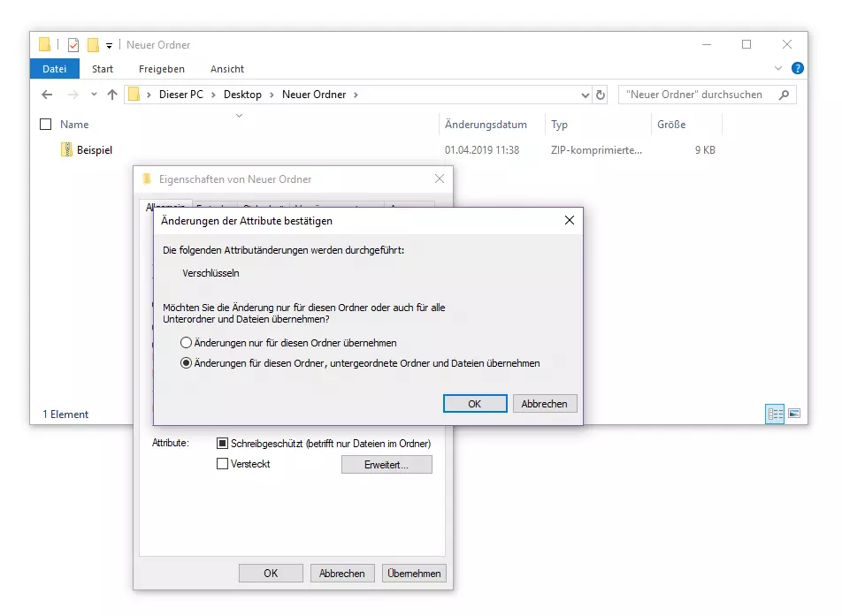Viewport: 842px width, 616px height.
Task: Open the Erweitert... advanced attributes button
Action: [387, 465]
